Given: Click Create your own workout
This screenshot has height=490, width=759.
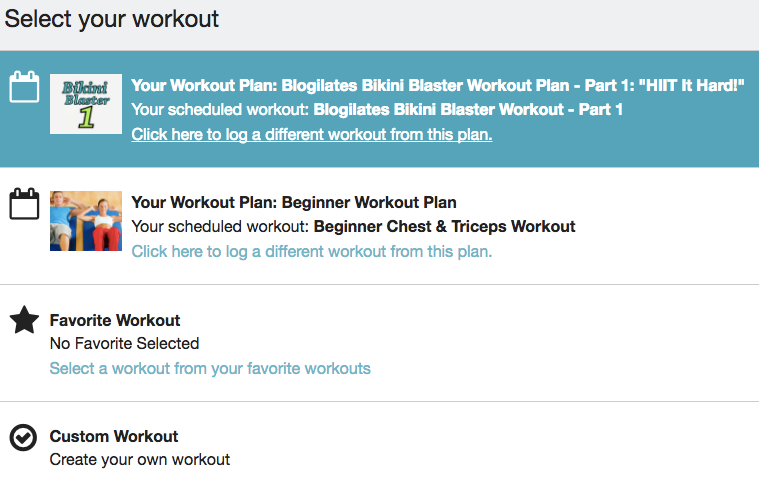Looking at the screenshot, I should point(140,460).
